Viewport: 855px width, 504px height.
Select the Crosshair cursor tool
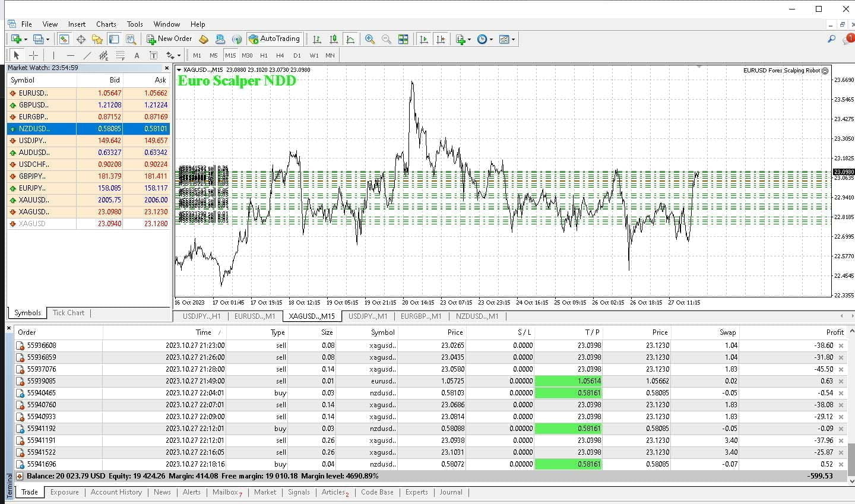[34, 55]
